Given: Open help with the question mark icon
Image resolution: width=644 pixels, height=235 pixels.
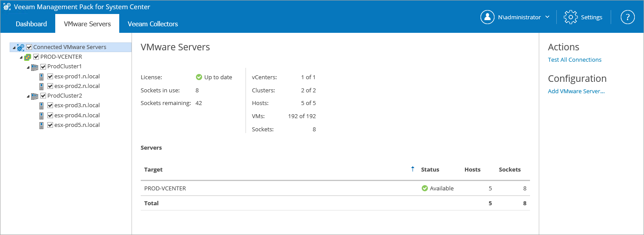Looking at the screenshot, I should tap(627, 17).
